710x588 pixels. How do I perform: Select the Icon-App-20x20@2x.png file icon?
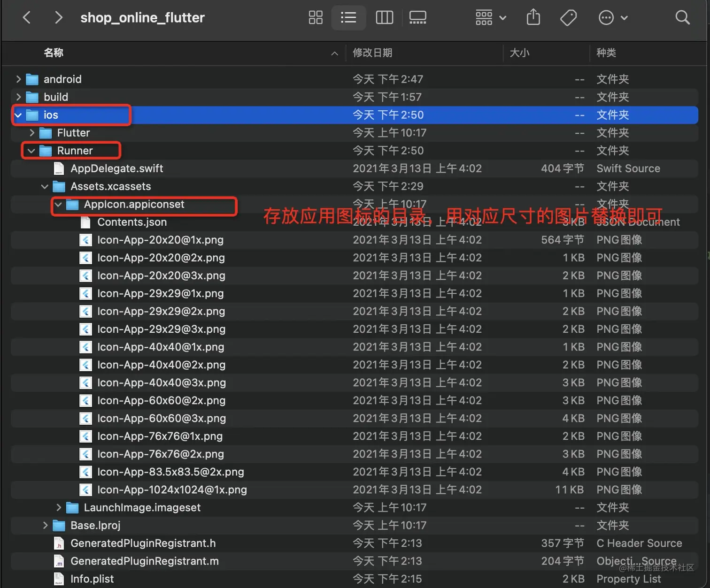coord(85,258)
